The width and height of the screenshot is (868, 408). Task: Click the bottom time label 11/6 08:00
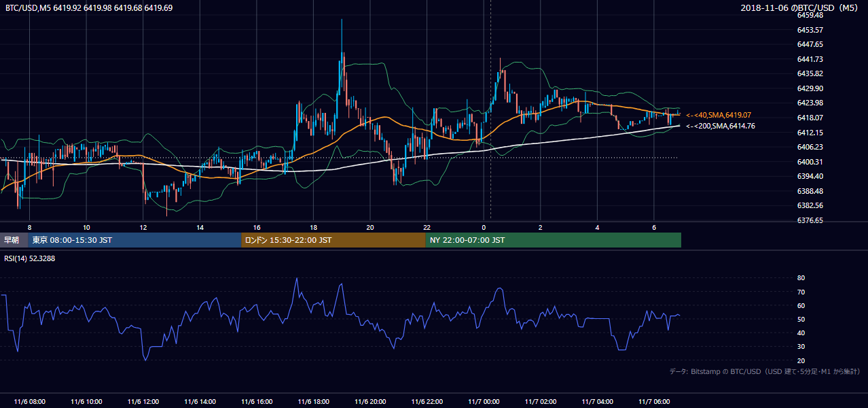tap(29, 402)
